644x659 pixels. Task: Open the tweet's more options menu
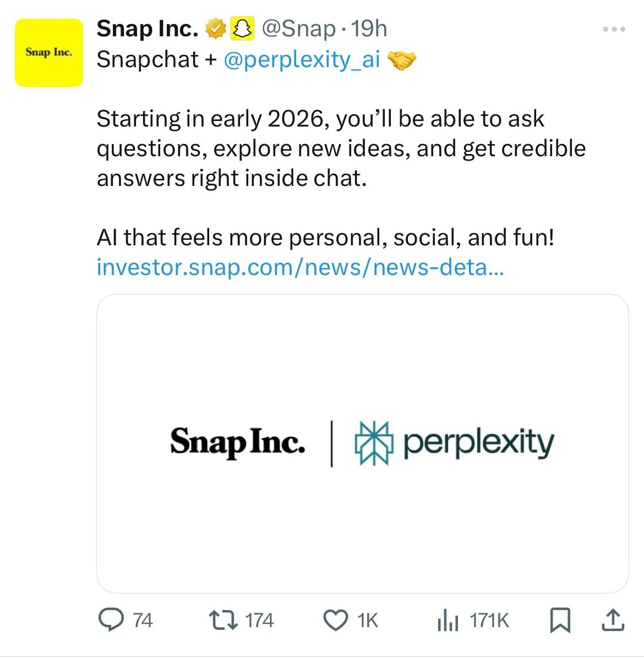pos(613,29)
